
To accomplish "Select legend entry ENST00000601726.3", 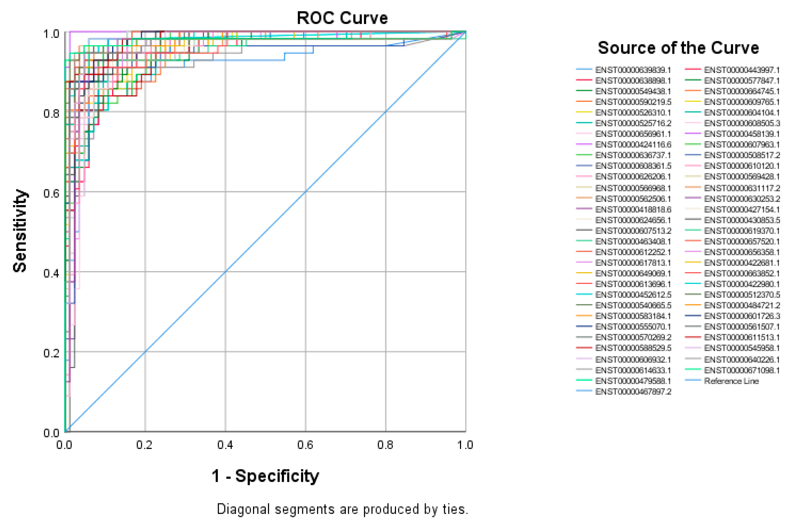I will pyautogui.click(x=742, y=316).
